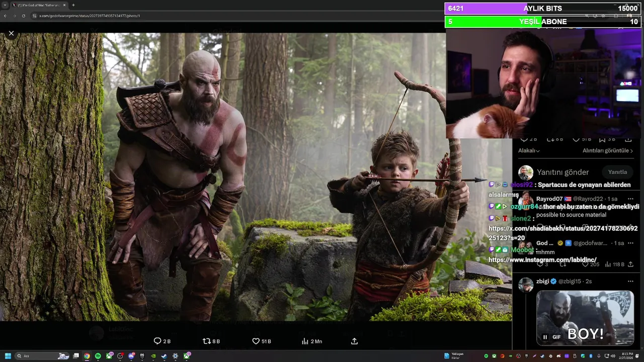Screen dimensions: 644x362
Task: Open the NVIDIA app from the taskbar
Action: (153, 356)
